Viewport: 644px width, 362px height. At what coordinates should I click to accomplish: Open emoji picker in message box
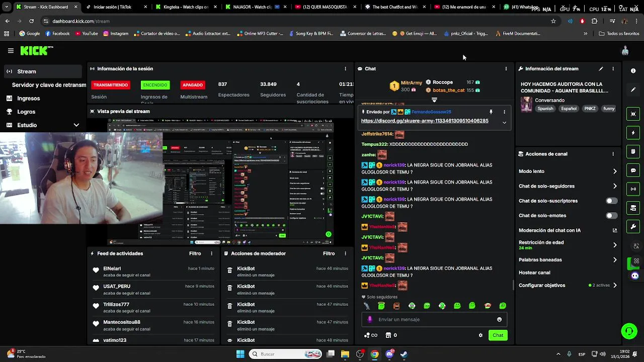499,320
